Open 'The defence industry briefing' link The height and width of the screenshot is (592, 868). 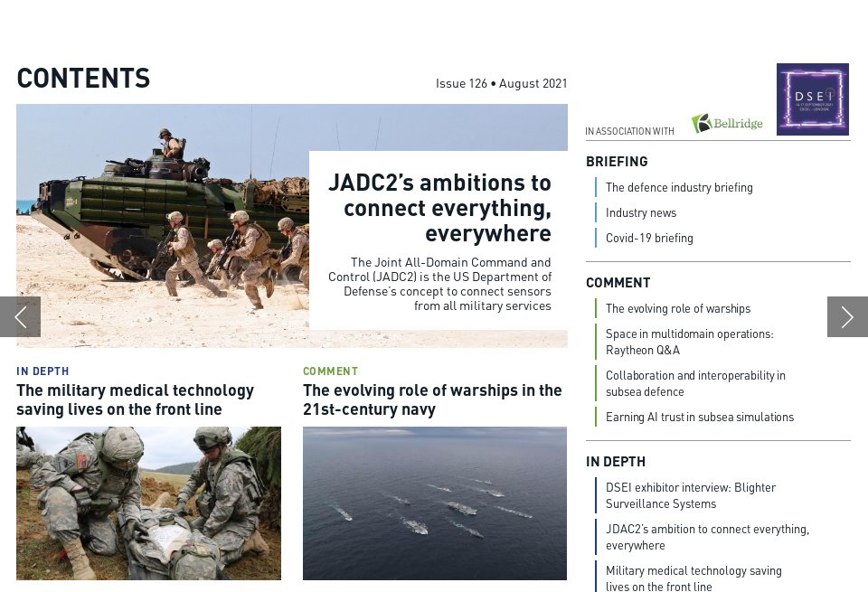(679, 188)
